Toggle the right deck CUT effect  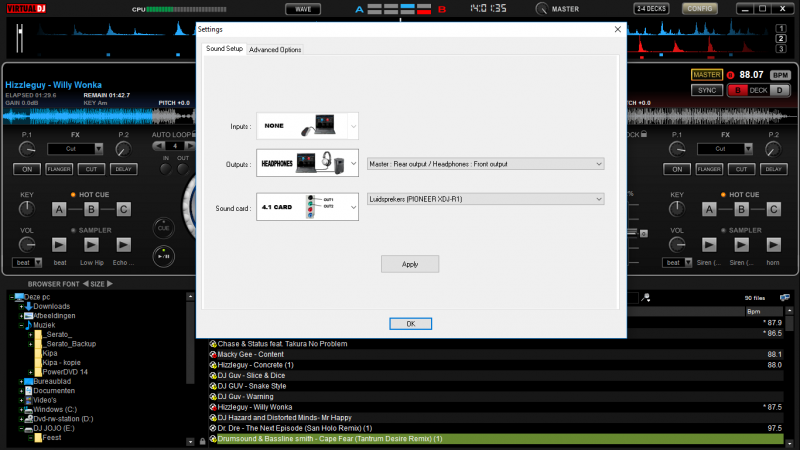(x=741, y=169)
